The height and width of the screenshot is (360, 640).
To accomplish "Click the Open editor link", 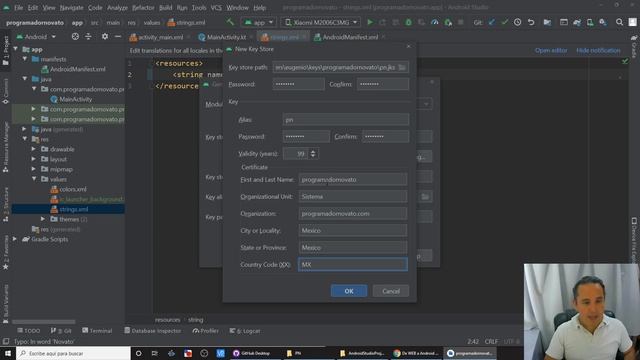I will click(x=551, y=51).
